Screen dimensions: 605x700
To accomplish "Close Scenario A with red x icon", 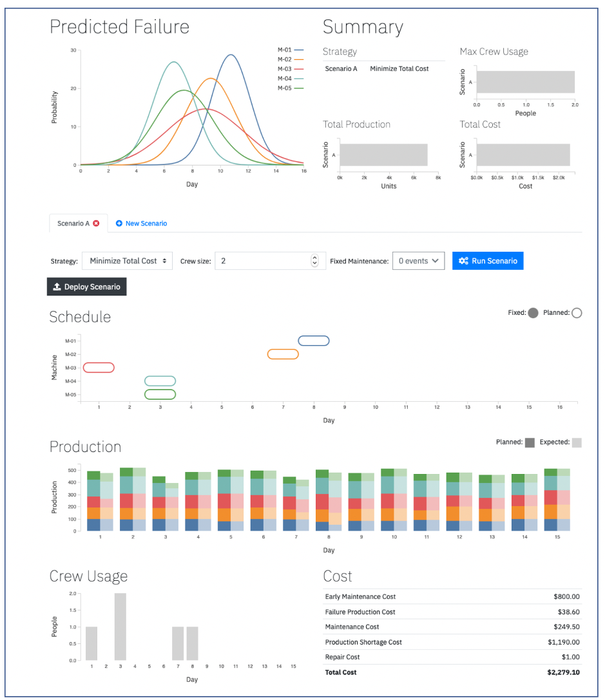I will 96,223.
